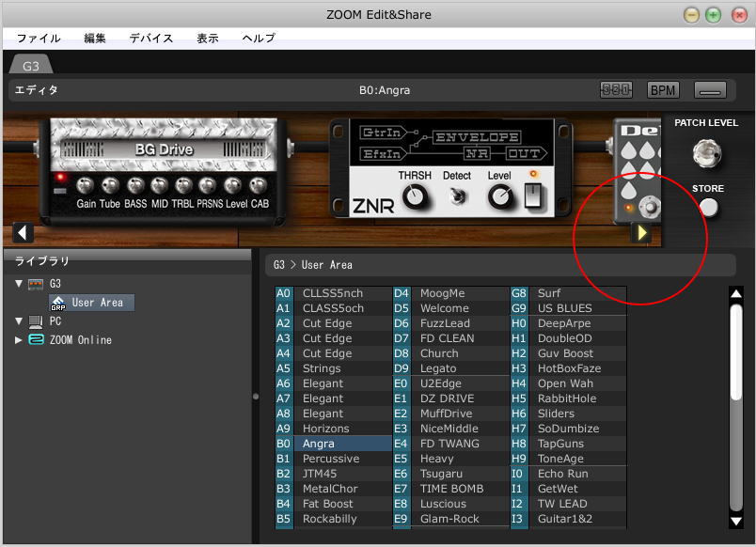The image size is (756, 547).
Task: Select patch B0 Angra
Action: click(333, 444)
